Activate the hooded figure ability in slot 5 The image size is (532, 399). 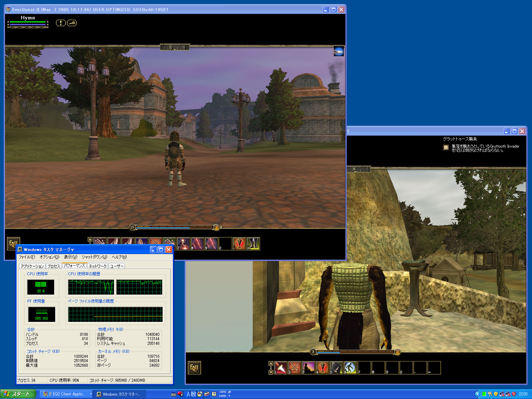[x=336, y=368]
